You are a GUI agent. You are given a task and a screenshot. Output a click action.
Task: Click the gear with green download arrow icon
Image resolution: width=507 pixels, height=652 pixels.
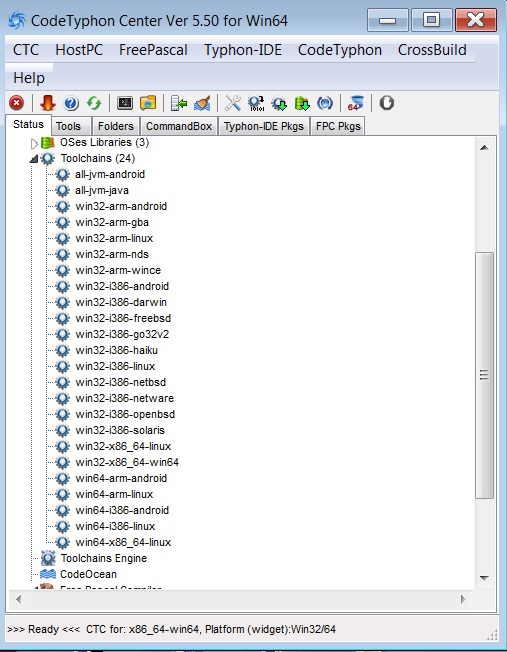click(279, 103)
